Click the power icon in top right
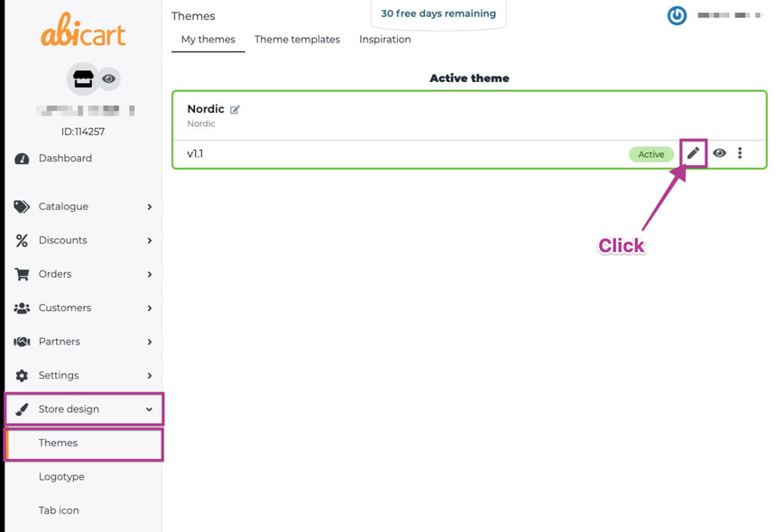This screenshot has height=532, width=776. [677, 15]
